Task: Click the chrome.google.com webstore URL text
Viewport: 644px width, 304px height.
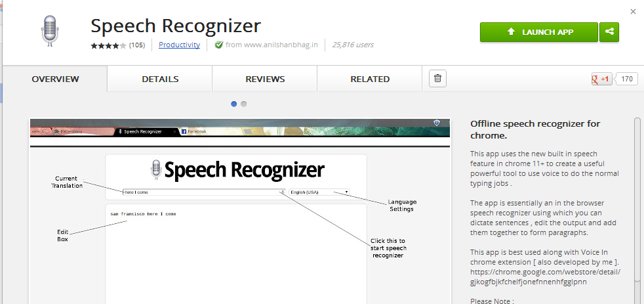Action: [546, 277]
